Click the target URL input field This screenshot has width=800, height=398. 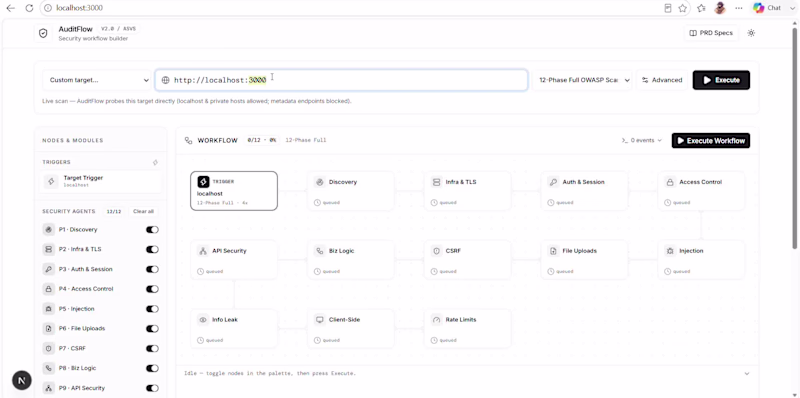(341, 80)
